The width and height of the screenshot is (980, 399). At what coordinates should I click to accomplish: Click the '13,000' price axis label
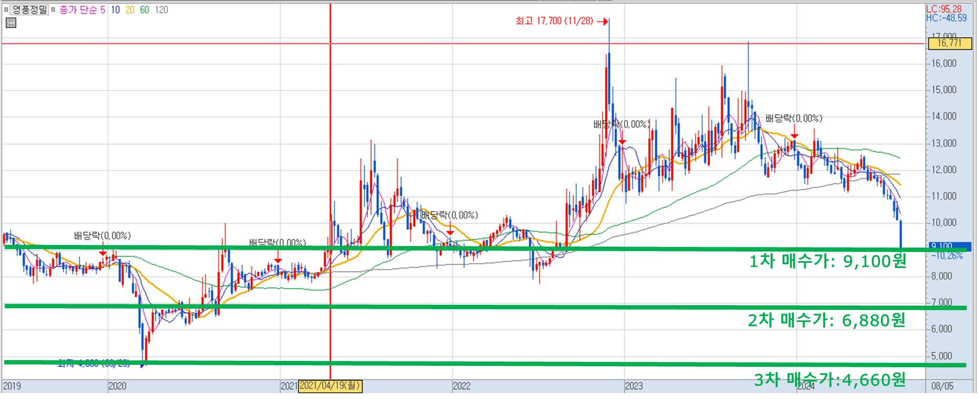tap(944, 144)
